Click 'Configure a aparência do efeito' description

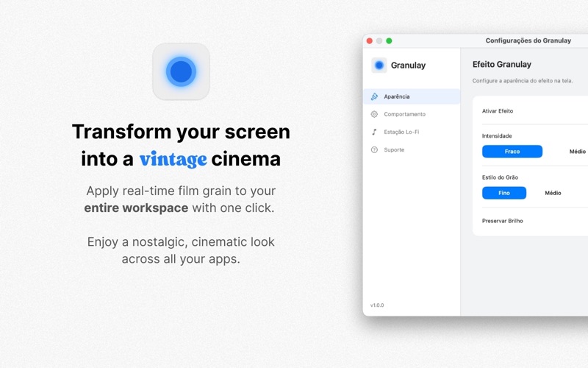(523, 80)
